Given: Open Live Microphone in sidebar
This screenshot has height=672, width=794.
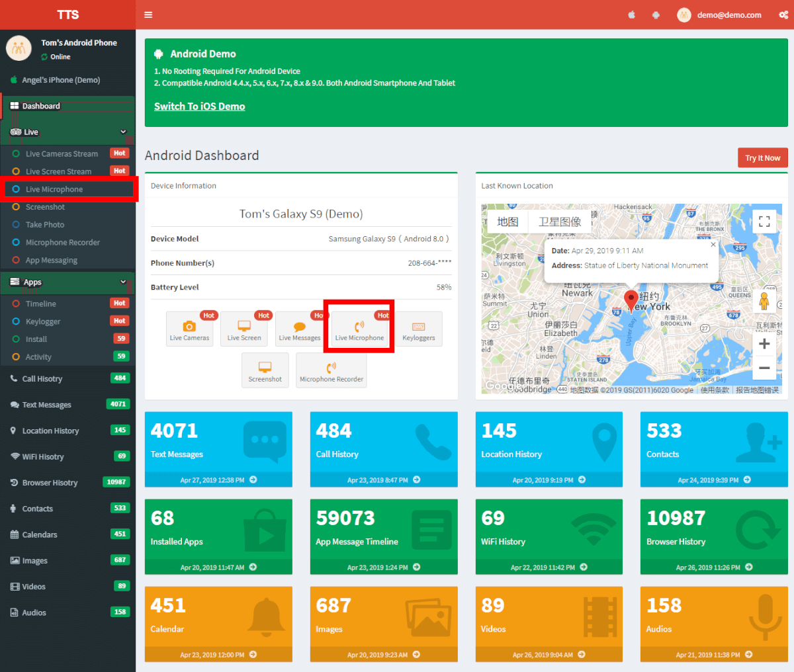Looking at the screenshot, I should (x=68, y=189).
